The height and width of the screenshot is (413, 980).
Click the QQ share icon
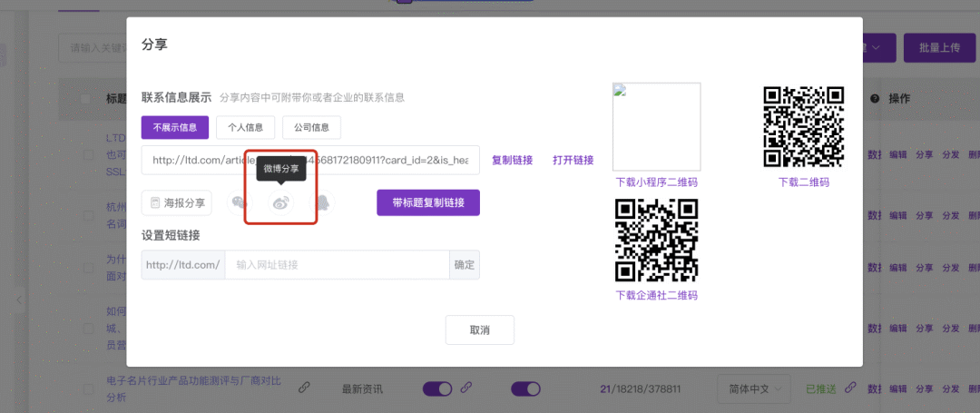[321, 203]
